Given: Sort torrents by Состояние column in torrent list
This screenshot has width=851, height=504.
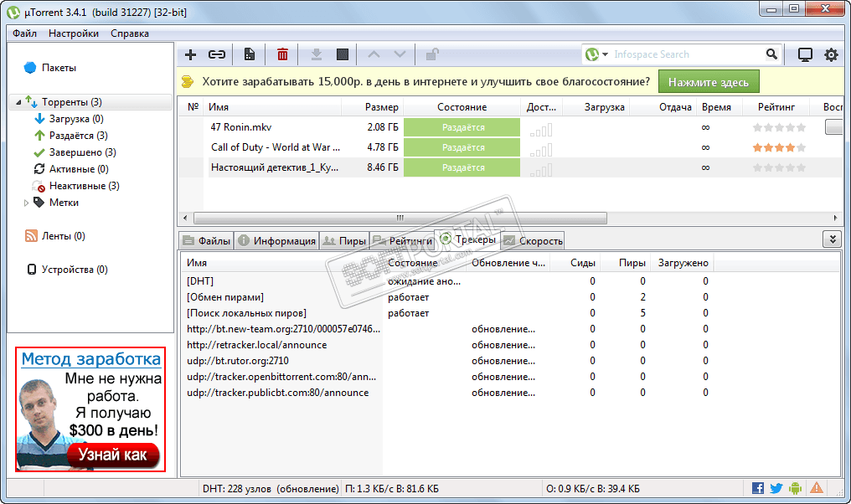Looking at the screenshot, I should pyautogui.click(x=462, y=107).
